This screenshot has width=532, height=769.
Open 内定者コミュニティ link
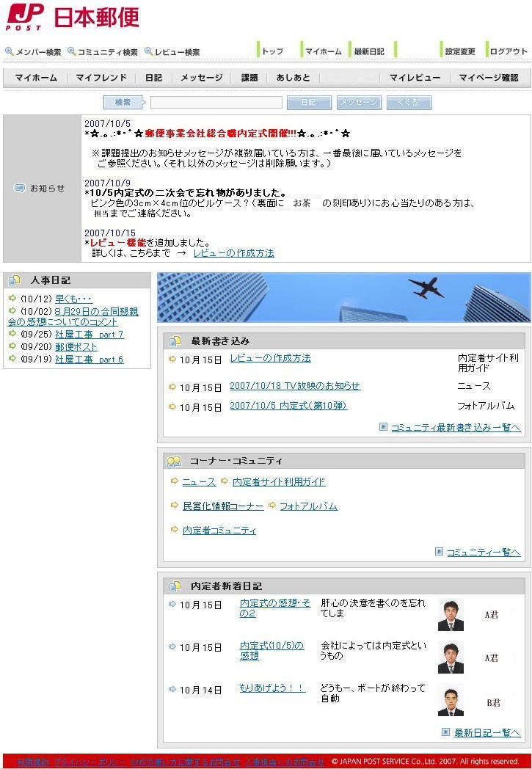coord(219,531)
